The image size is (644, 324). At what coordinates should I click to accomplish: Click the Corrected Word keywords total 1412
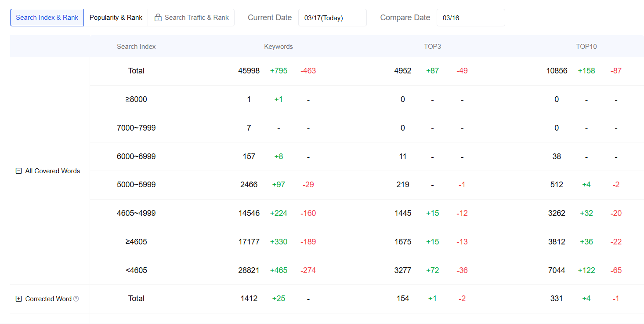249,299
